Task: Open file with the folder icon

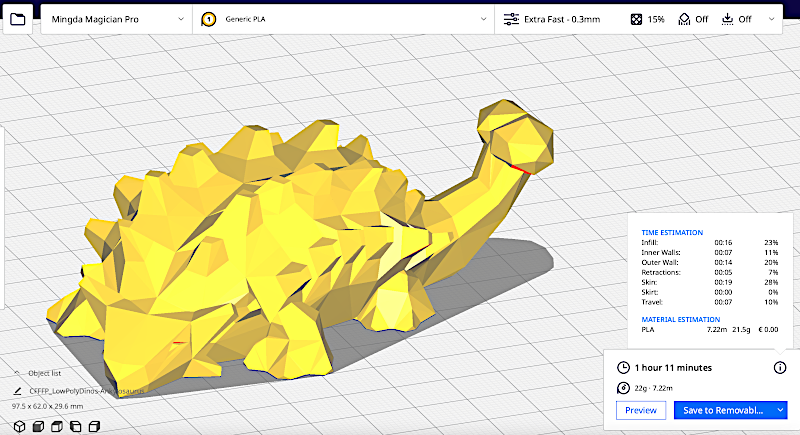Action: (x=18, y=19)
